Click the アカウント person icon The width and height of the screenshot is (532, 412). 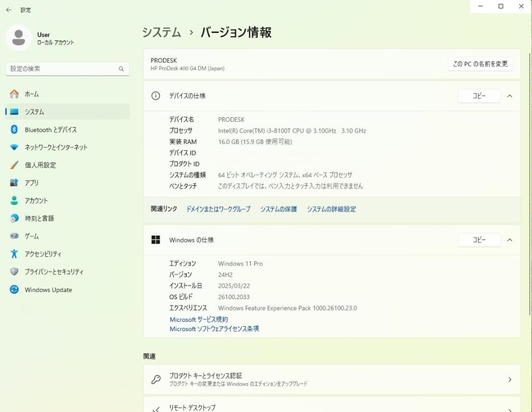click(14, 200)
